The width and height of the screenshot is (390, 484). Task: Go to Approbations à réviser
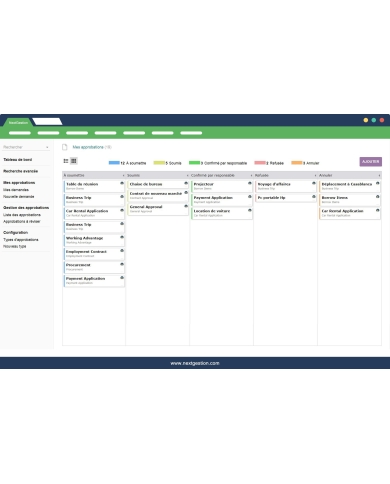pyautogui.click(x=22, y=222)
